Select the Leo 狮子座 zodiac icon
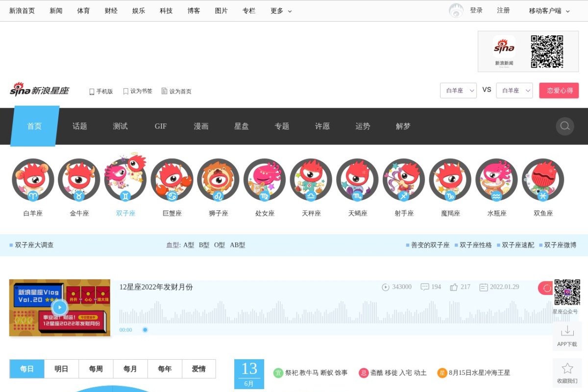This screenshot has width=588, height=392. [218, 180]
